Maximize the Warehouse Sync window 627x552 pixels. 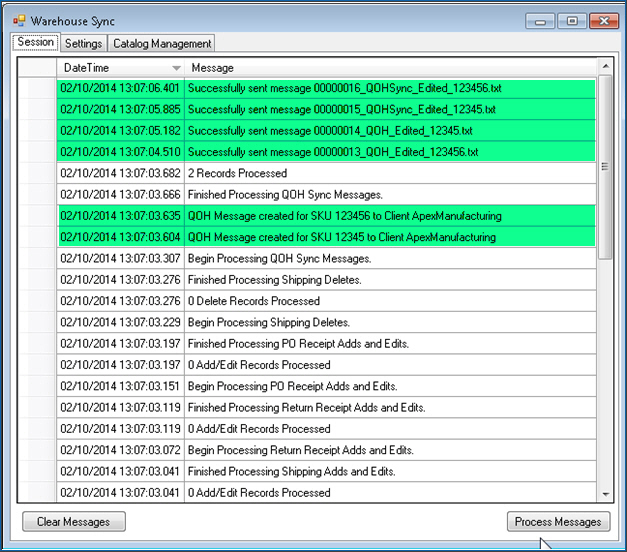pyautogui.click(x=572, y=21)
